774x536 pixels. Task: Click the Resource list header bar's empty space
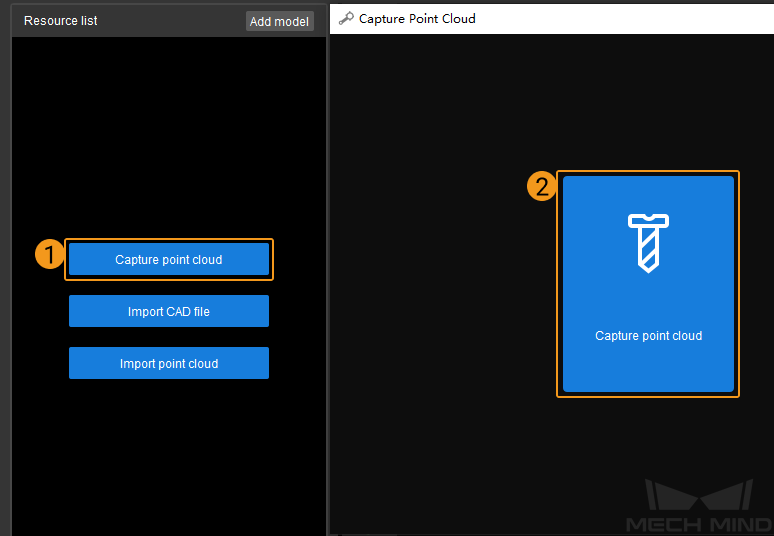tap(170, 21)
